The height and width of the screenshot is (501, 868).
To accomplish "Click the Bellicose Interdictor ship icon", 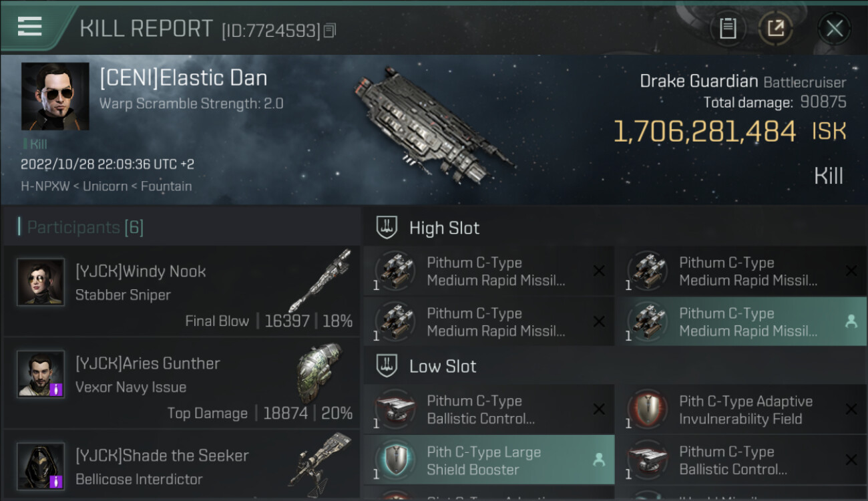I will click(320, 461).
